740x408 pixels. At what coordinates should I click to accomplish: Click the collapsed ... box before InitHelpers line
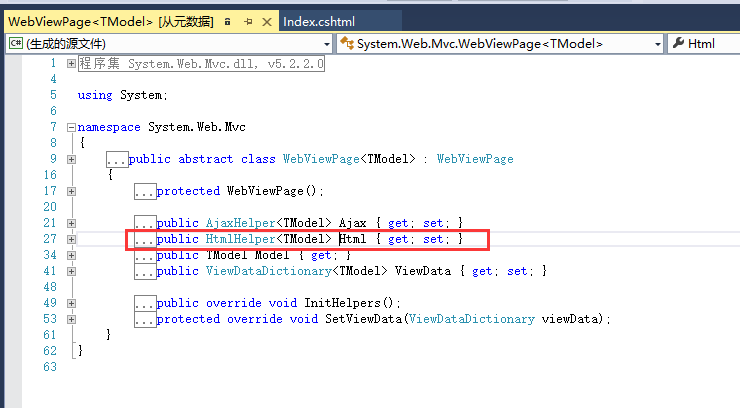point(145,304)
